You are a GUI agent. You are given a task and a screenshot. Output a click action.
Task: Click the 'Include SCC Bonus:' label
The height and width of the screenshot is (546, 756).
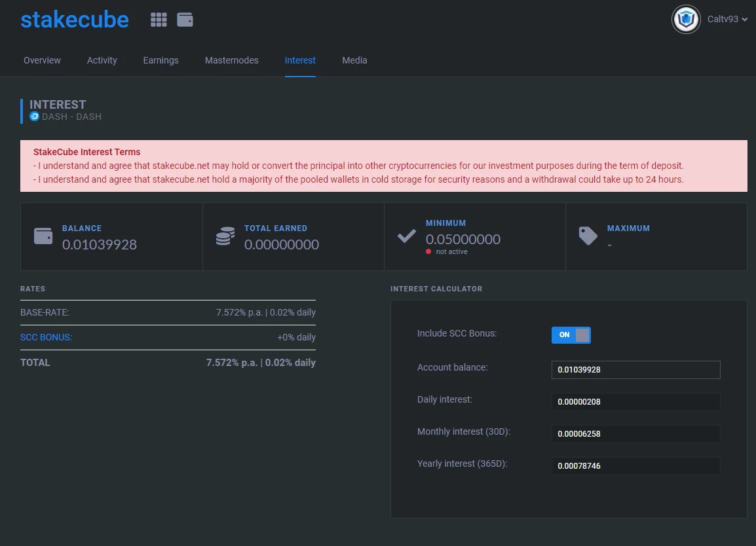(457, 333)
